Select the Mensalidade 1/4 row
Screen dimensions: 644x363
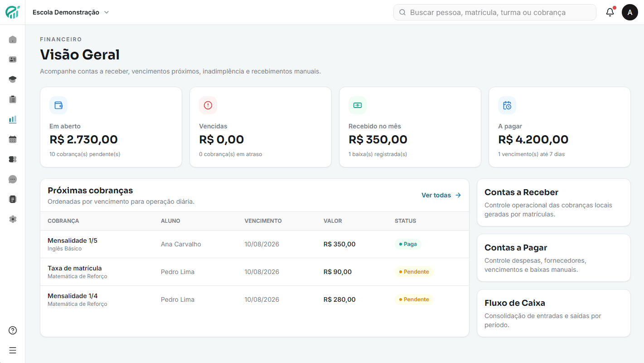[255, 299]
